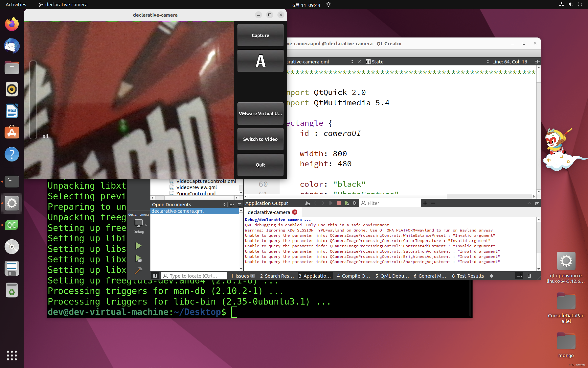Toggle the right sidebar visibility
The width and height of the screenshot is (588, 368).
point(529,276)
